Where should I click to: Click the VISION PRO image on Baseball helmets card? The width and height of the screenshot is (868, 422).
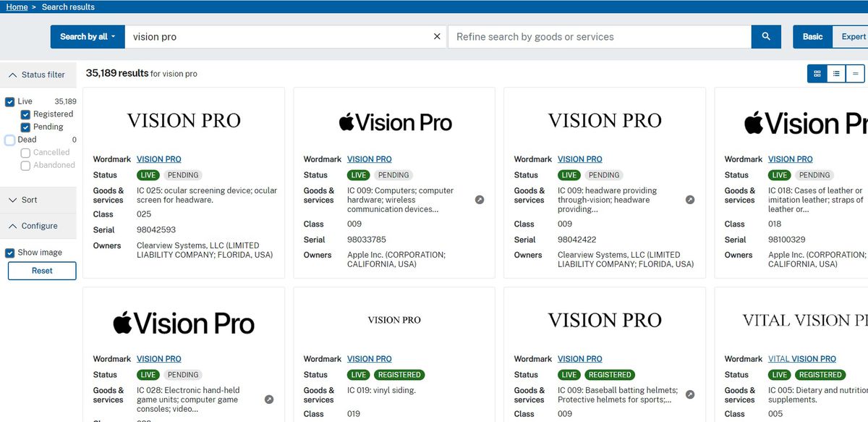pos(605,320)
